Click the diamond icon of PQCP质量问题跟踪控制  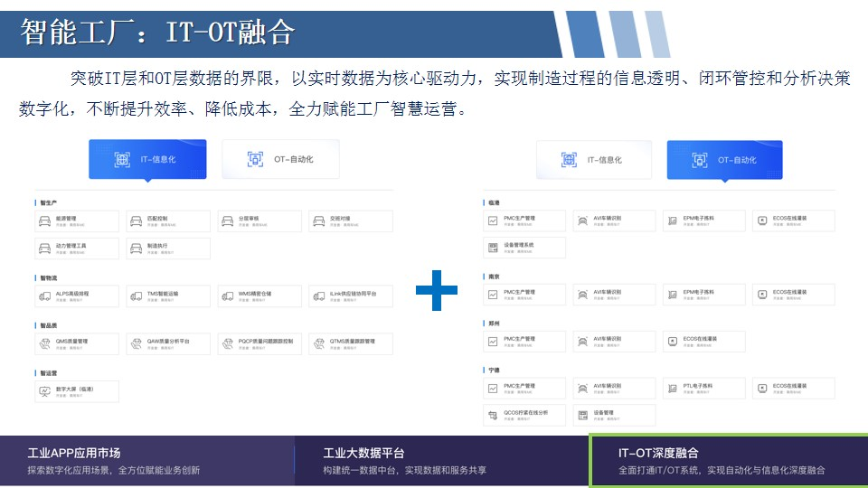(228, 344)
